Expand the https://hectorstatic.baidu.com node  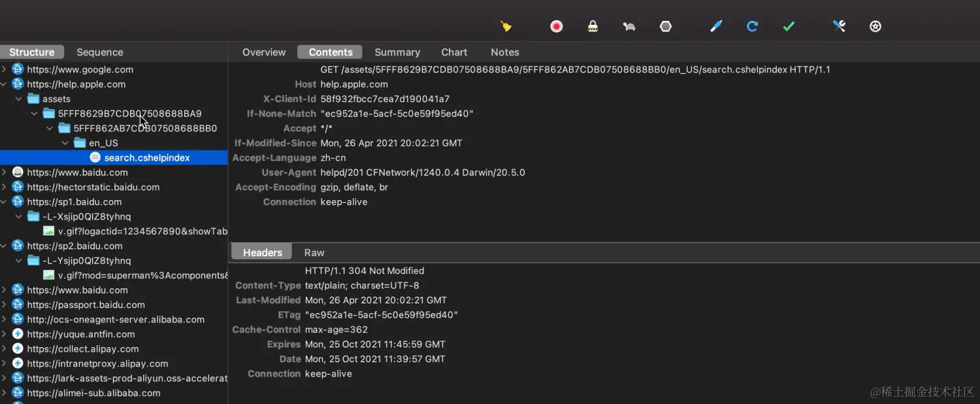[5, 187]
